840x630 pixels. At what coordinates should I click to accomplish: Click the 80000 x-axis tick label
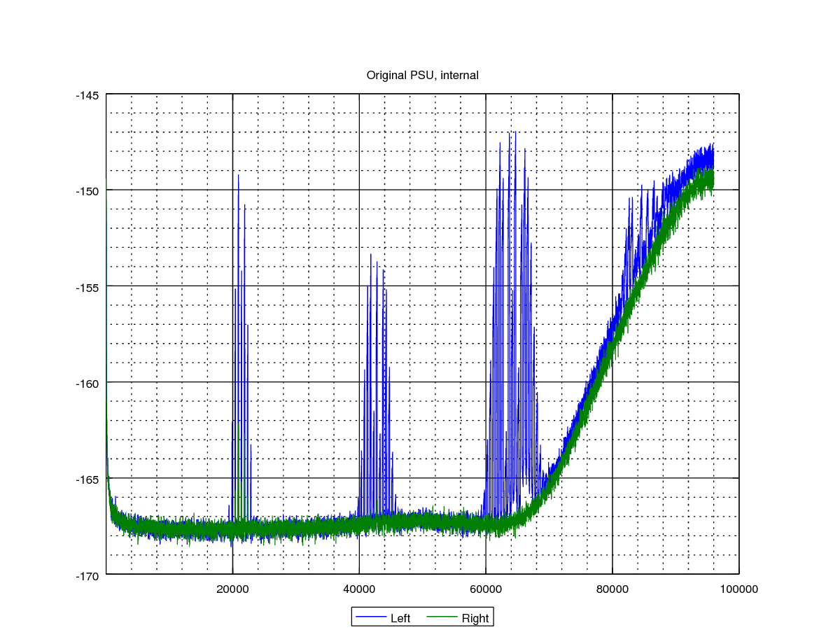(x=612, y=590)
